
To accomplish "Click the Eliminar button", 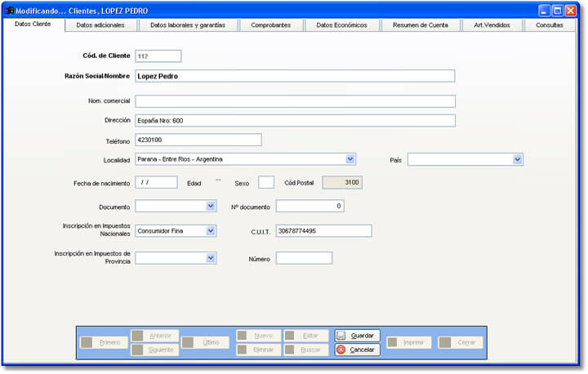I will [258, 350].
